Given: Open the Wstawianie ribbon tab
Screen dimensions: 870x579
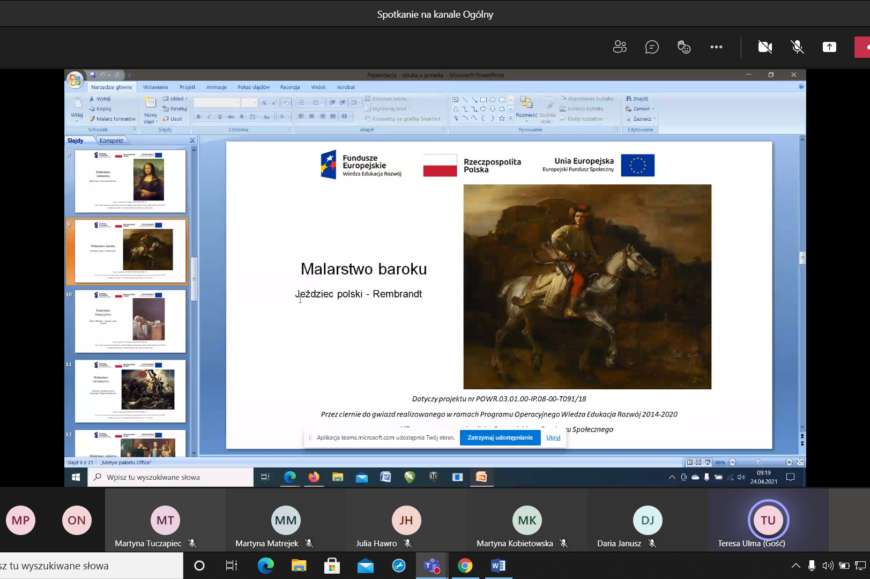Looking at the screenshot, I should point(155,87).
